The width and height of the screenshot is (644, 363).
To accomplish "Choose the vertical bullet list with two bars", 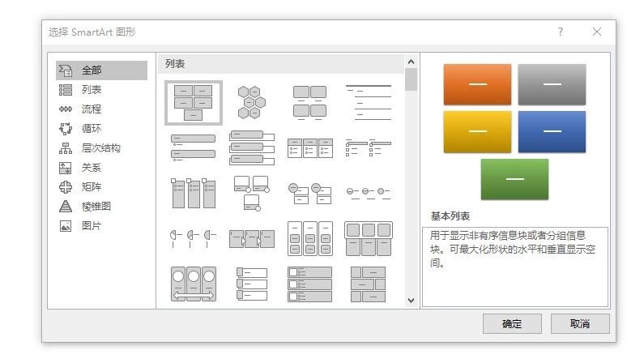I will pos(193,147).
